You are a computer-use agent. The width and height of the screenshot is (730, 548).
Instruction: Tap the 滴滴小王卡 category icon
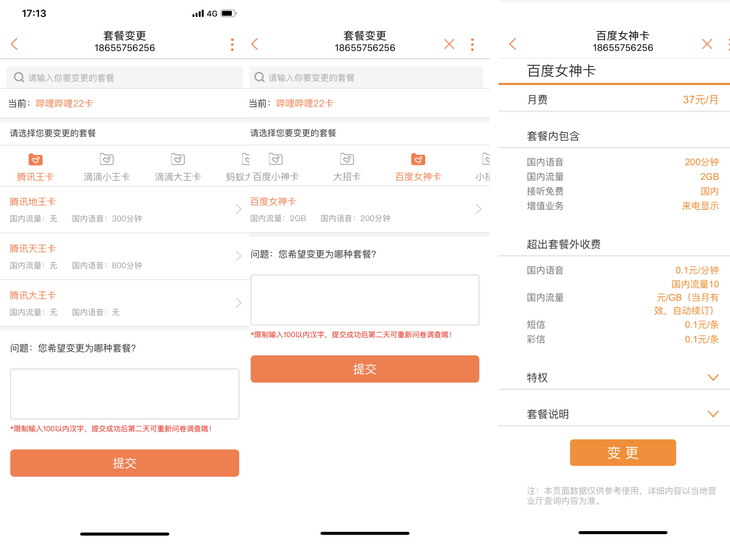pyautogui.click(x=106, y=160)
